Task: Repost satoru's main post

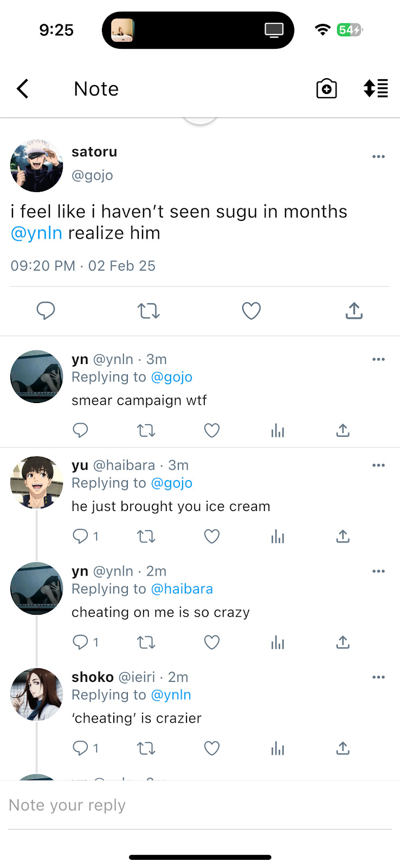Action: point(148,311)
